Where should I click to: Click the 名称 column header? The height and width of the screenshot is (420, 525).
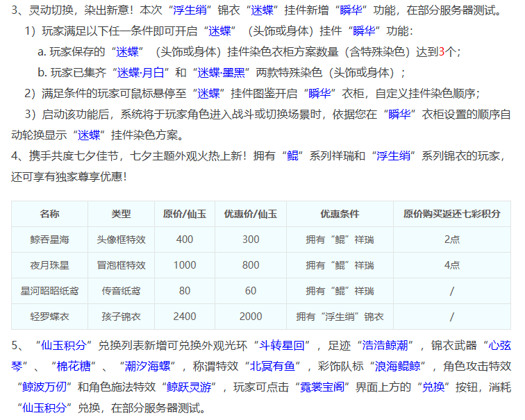click(49, 214)
